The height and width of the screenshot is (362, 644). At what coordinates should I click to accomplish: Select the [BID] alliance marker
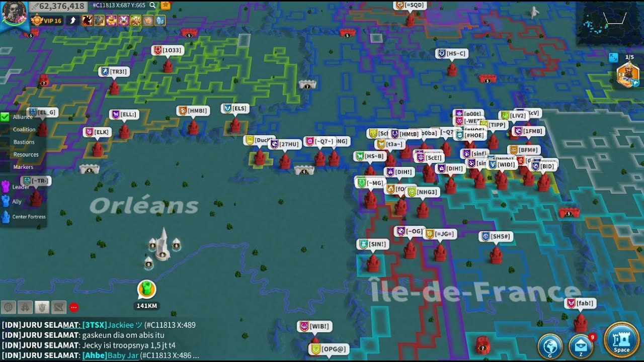pyautogui.click(x=543, y=166)
